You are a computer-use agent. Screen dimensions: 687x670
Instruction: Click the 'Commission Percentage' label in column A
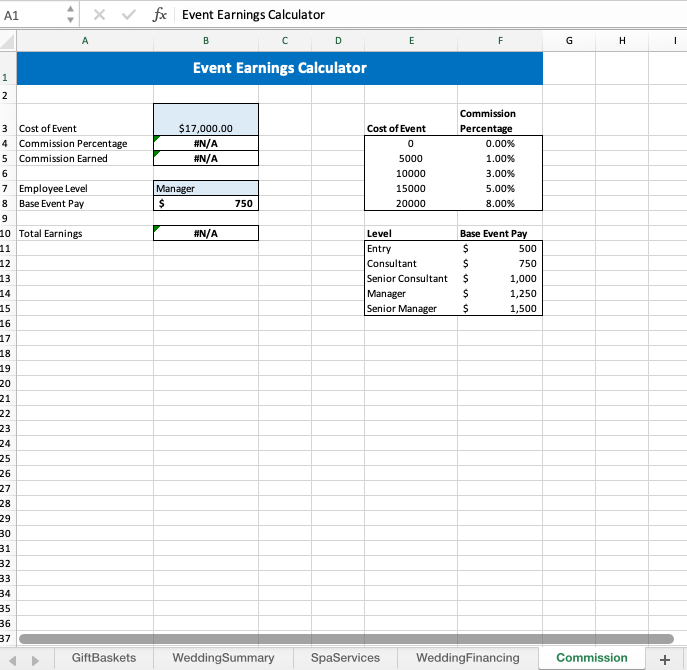click(x=73, y=144)
